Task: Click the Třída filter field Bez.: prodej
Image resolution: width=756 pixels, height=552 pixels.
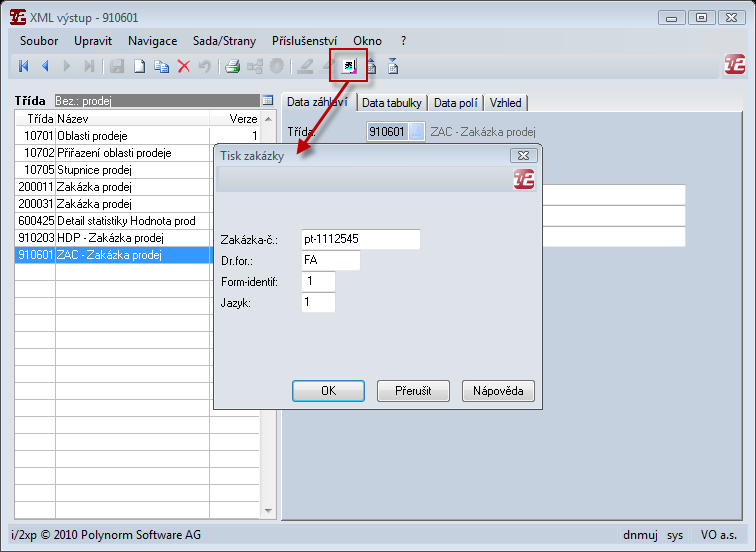Action: 157,100
